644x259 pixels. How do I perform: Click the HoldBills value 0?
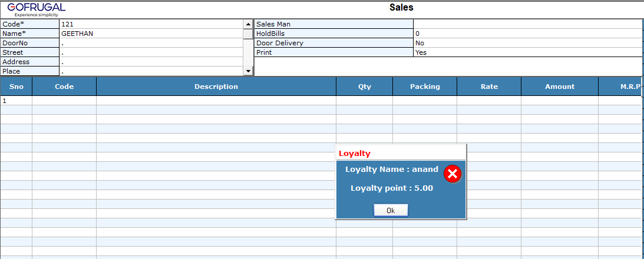click(527, 34)
